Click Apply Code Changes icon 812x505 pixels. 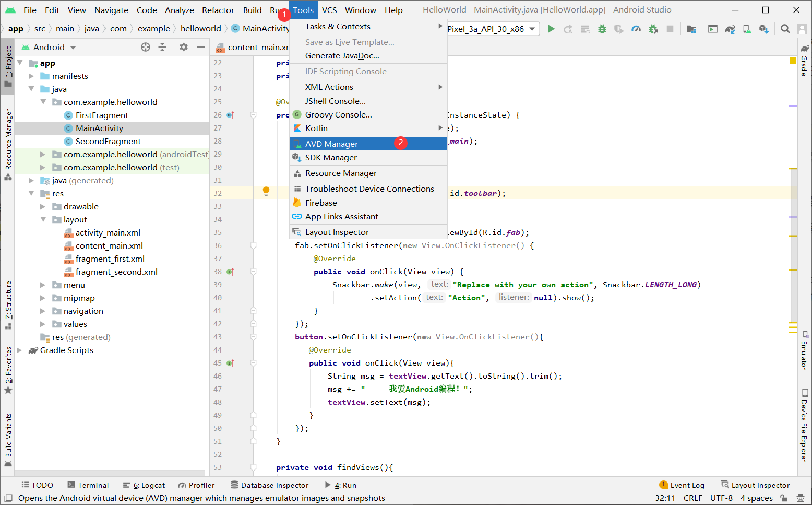click(586, 29)
